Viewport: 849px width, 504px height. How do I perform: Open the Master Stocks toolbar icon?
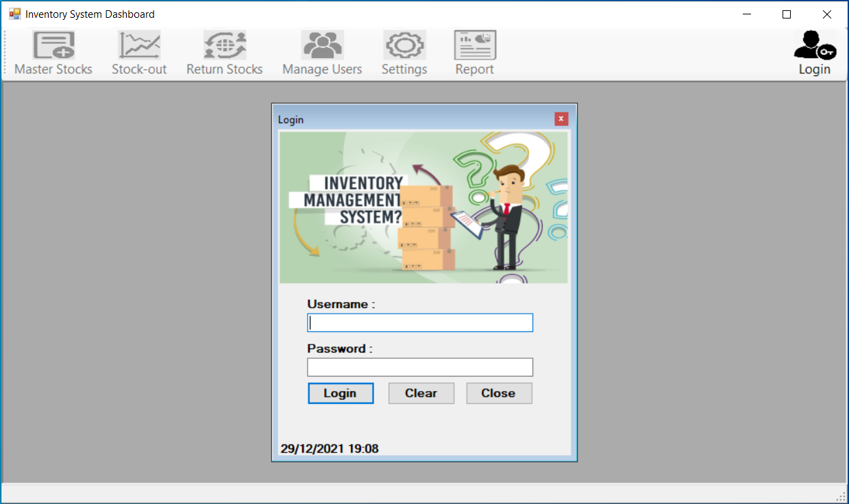tap(53, 45)
